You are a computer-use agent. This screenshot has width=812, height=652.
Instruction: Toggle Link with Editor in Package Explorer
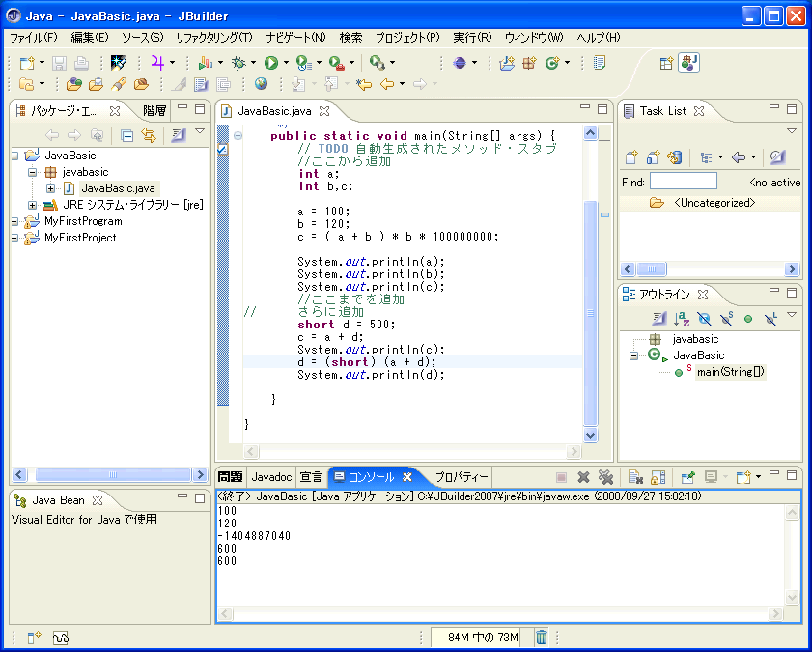tap(149, 135)
